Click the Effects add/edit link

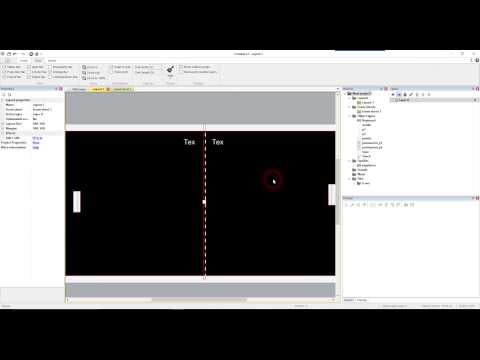[37, 138]
